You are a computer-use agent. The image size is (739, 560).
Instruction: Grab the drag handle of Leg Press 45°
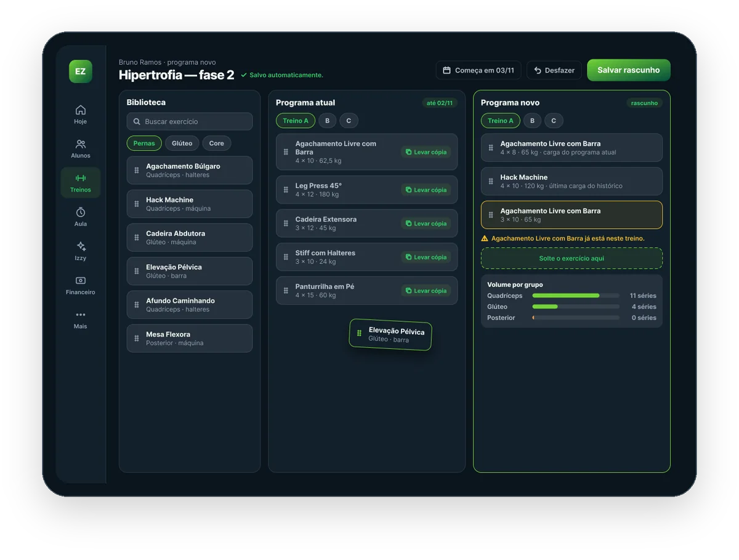(x=286, y=190)
